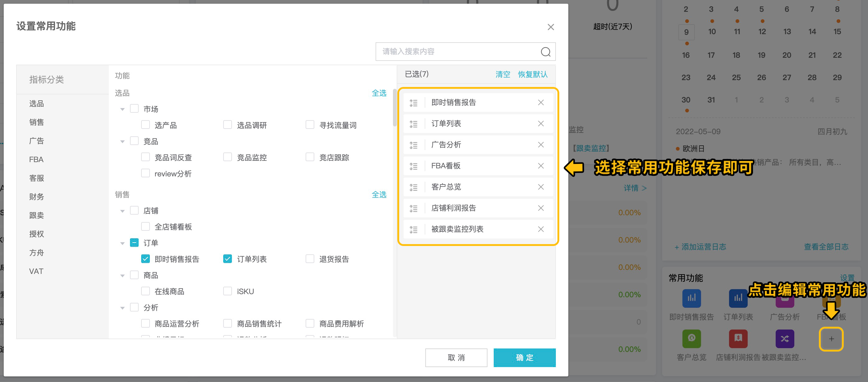The image size is (868, 382).
Task: Remove 即时销售报告 from selected list
Action: (540, 102)
